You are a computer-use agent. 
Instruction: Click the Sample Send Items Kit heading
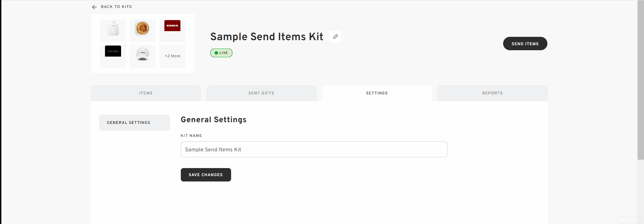[267, 36]
